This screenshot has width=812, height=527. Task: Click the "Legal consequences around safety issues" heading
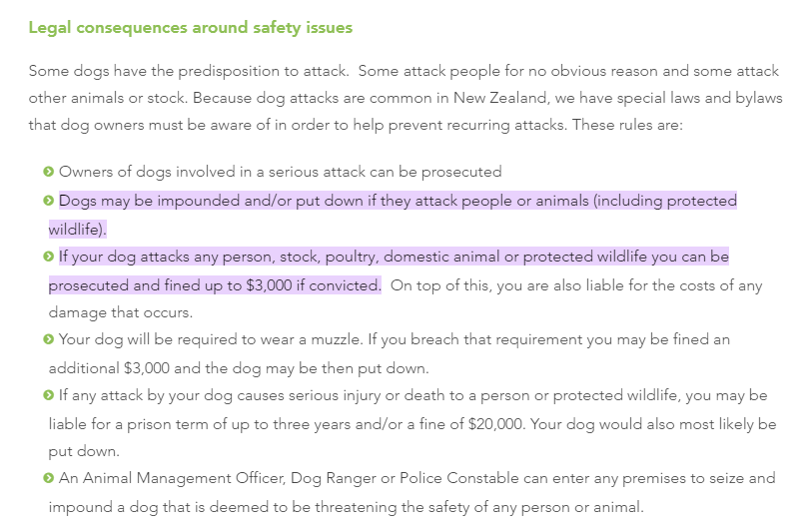pos(190,28)
